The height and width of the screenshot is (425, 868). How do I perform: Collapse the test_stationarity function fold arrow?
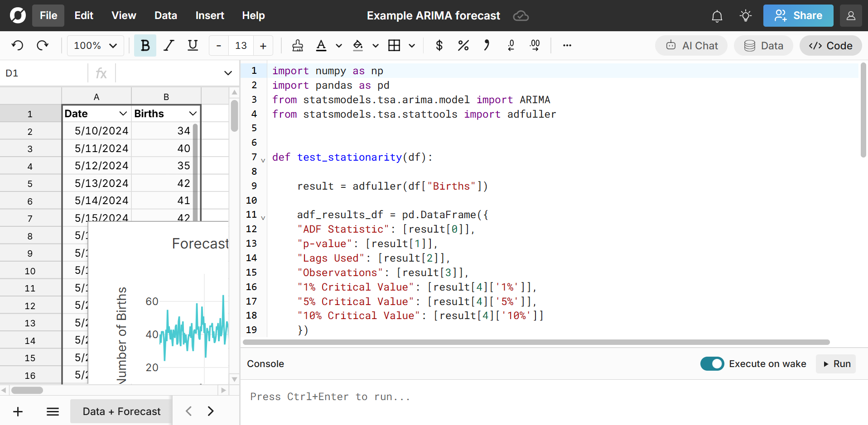click(x=263, y=160)
